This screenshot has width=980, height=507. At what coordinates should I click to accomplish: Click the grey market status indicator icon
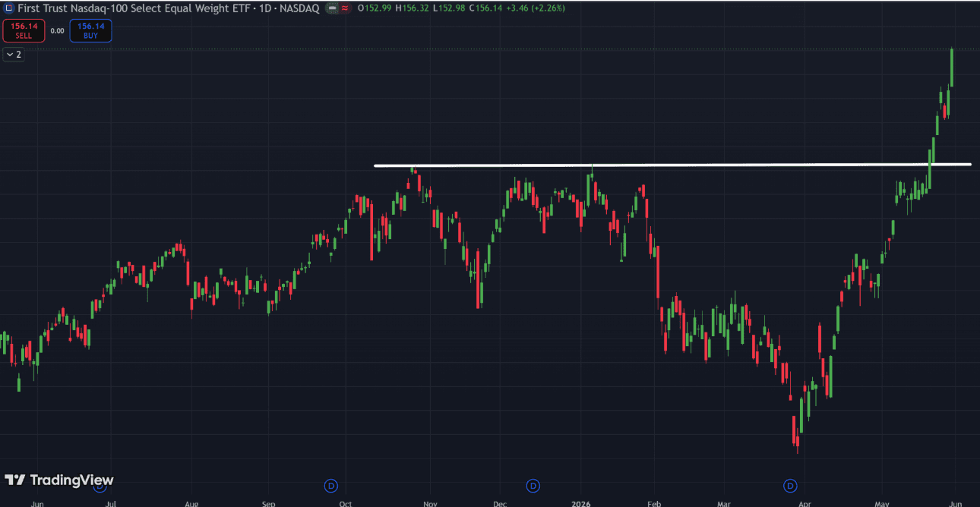tap(333, 8)
